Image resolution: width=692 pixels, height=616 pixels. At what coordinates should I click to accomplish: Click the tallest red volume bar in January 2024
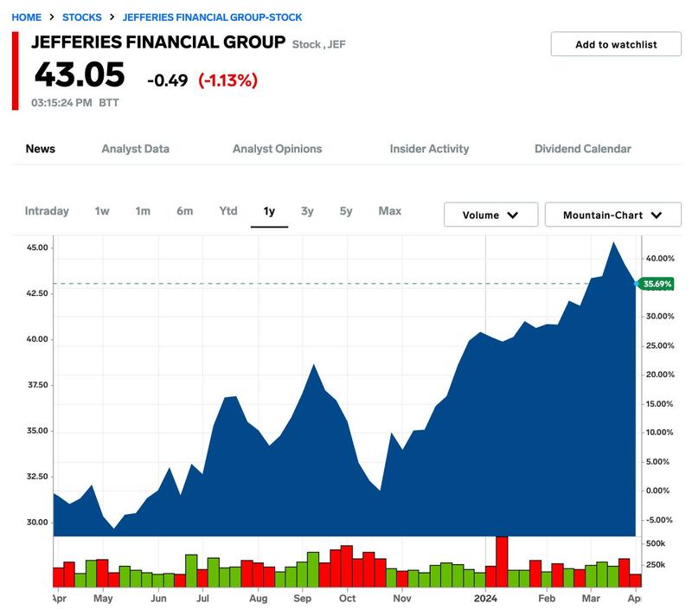point(502,561)
